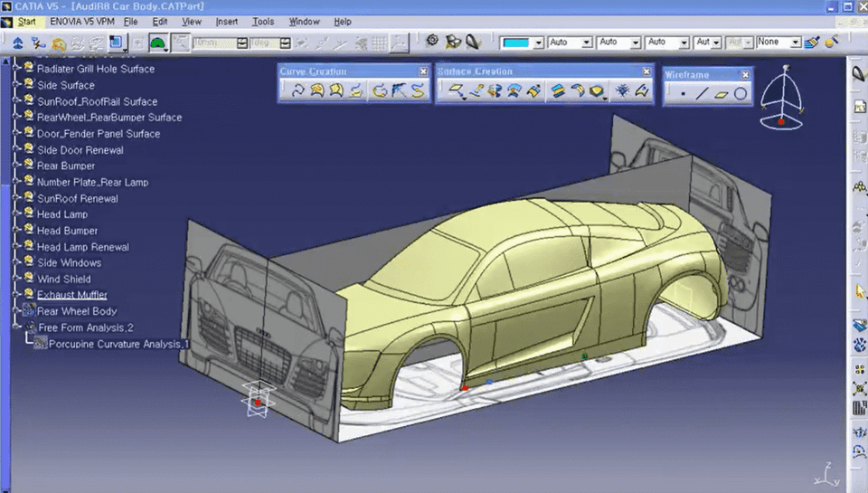
Task: Select Extrude Surface tool
Action: click(x=476, y=90)
